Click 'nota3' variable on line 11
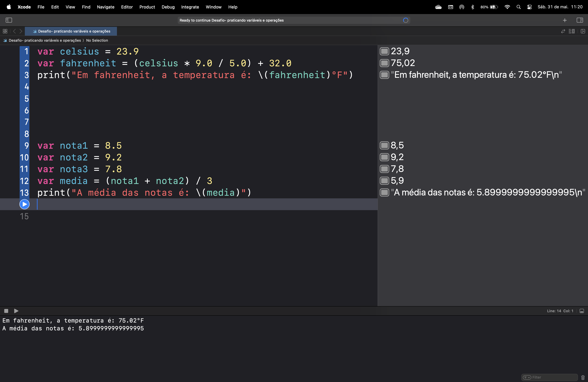 pyautogui.click(x=74, y=169)
